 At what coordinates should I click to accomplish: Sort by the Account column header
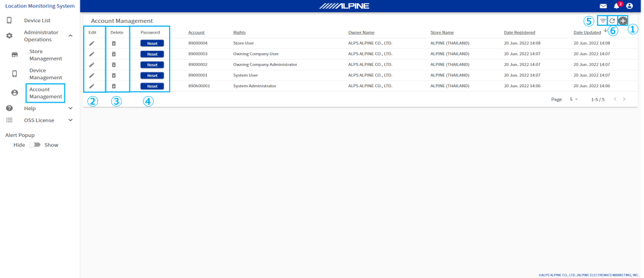[197, 32]
